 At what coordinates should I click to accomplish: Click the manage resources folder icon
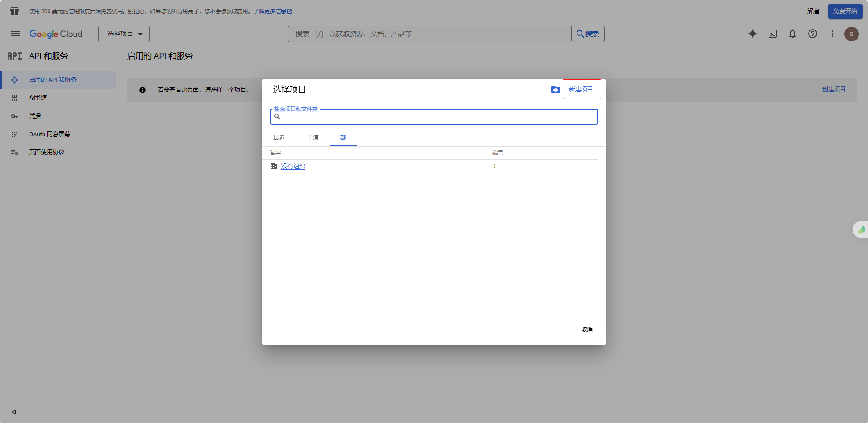[x=555, y=90]
